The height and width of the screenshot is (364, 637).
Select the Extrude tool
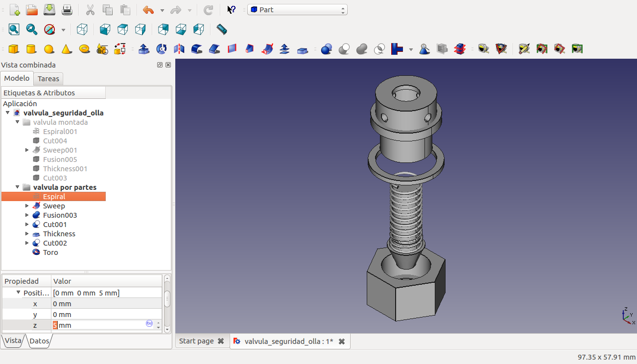click(x=144, y=49)
